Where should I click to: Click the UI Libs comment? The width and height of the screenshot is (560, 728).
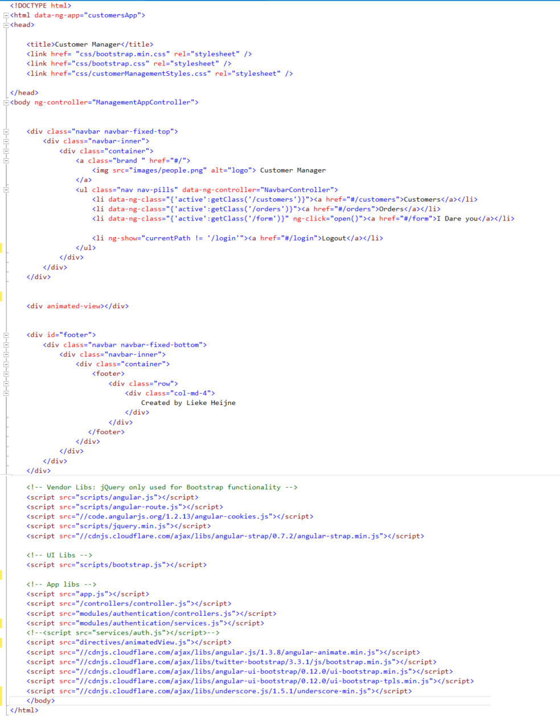tap(59, 555)
